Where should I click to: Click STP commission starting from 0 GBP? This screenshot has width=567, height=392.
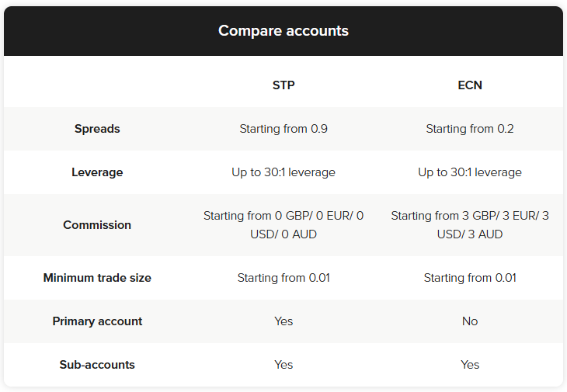click(x=283, y=225)
